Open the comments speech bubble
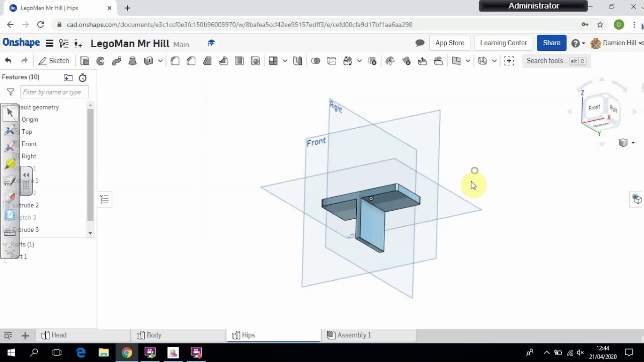 click(420, 43)
